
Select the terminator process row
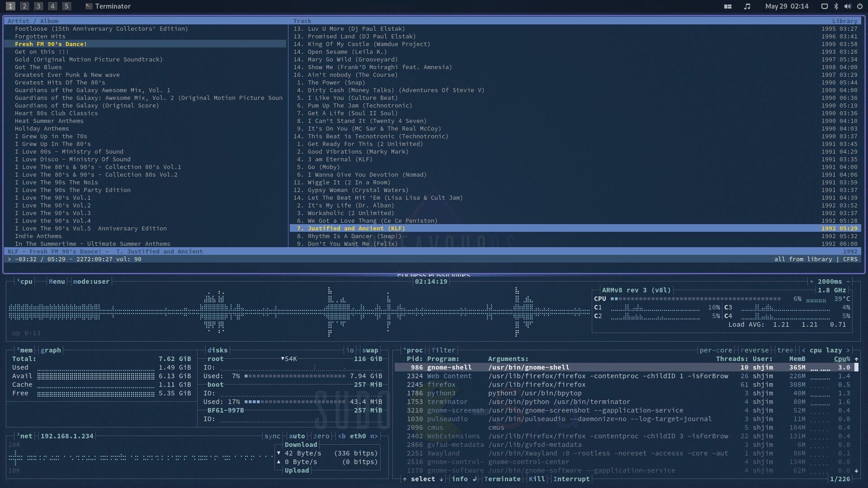(624, 402)
